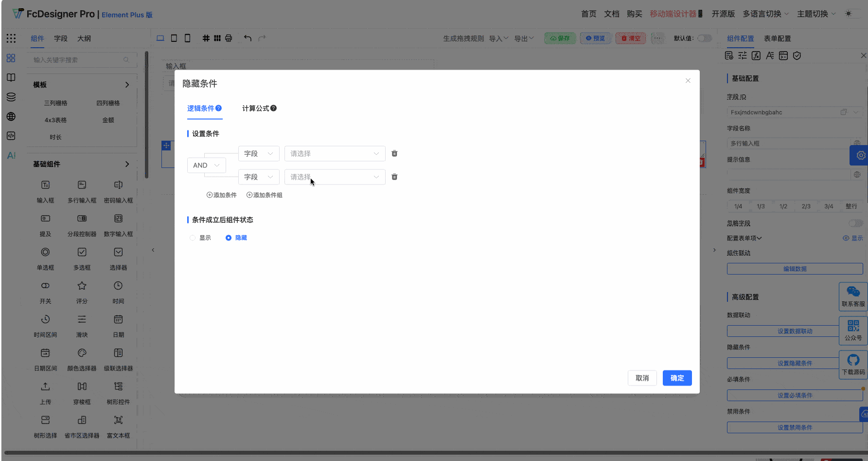
Task: Open the AI panel in the left sidebar
Action: pos(11,155)
